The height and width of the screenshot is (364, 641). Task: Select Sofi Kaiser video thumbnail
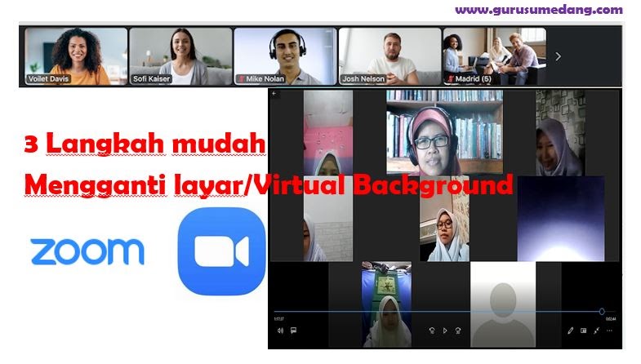click(180, 56)
